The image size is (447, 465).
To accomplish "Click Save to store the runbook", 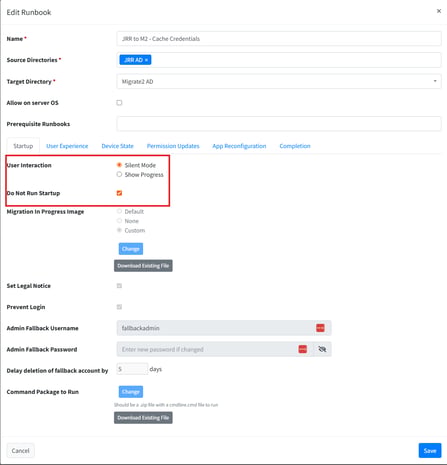I will [430, 451].
